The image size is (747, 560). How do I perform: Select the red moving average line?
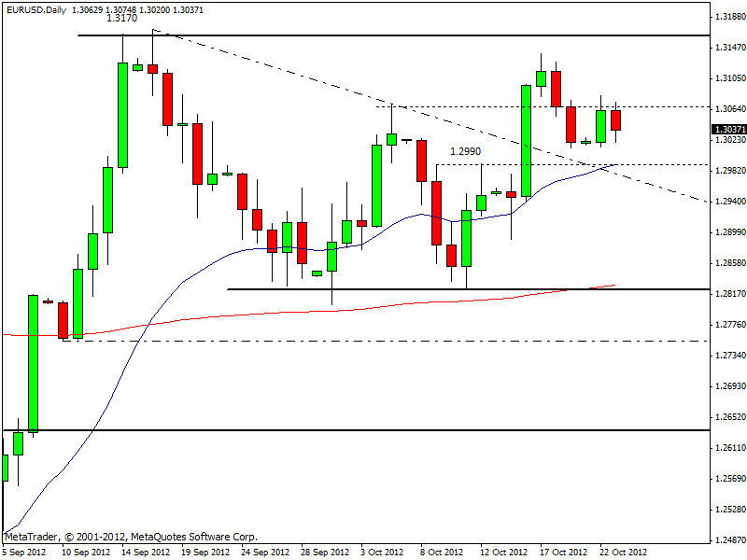[280, 312]
